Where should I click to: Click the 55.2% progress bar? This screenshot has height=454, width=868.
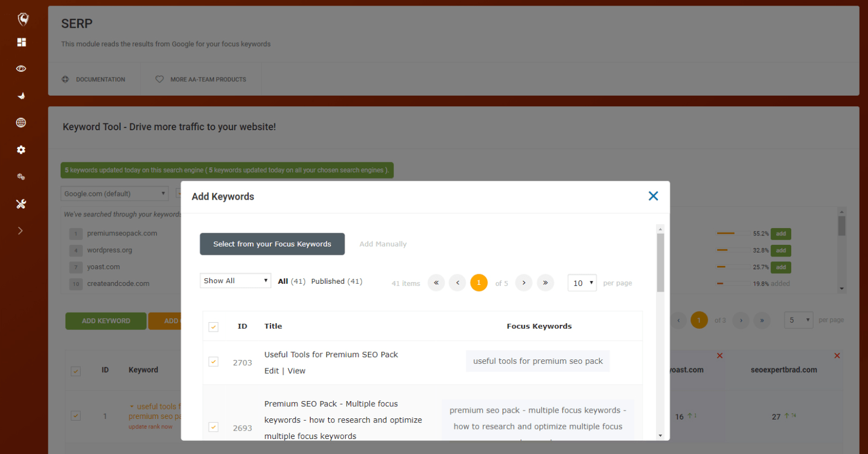733,234
